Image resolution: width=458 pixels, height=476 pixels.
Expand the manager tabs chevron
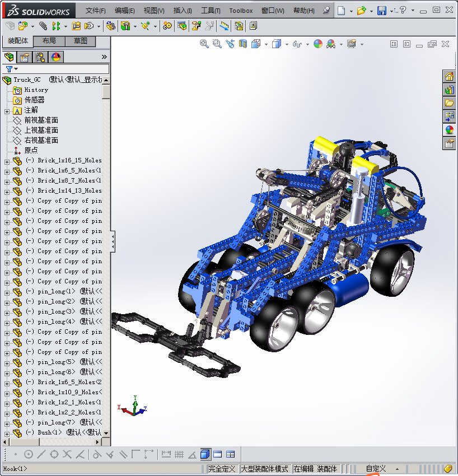coord(104,57)
